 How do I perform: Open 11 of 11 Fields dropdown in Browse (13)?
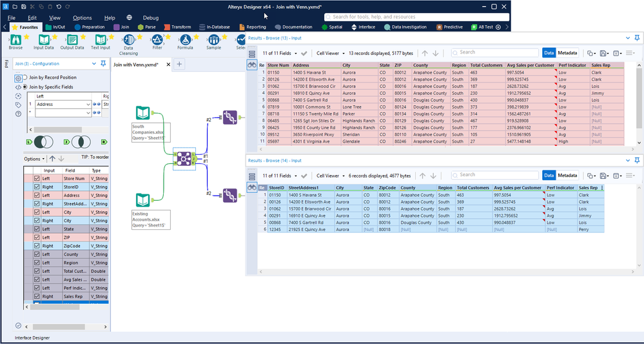pos(280,53)
